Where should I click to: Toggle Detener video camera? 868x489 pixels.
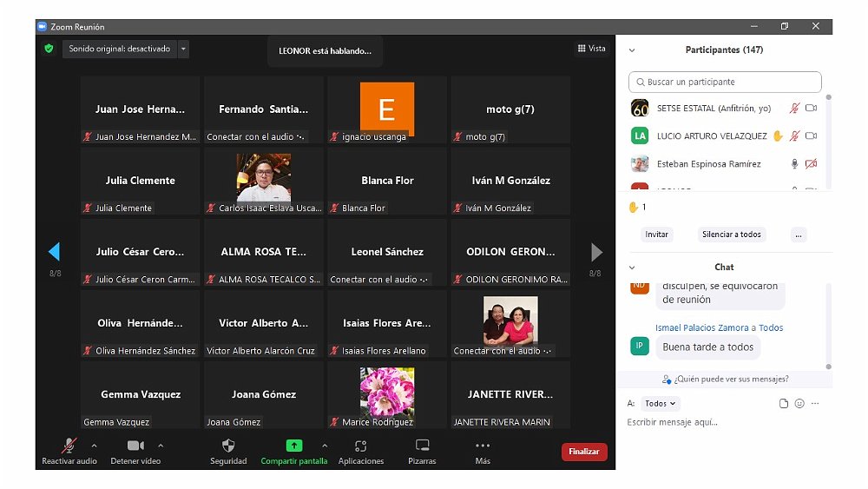click(135, 446)
